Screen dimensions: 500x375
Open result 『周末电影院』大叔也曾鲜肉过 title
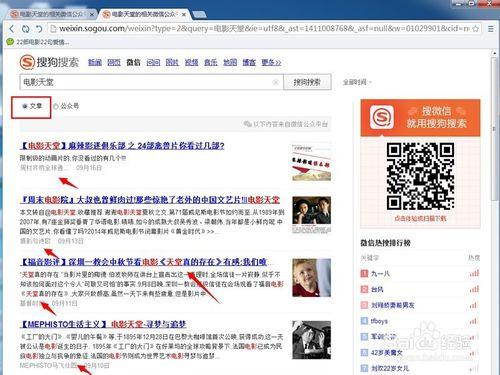tap(150, 200)
